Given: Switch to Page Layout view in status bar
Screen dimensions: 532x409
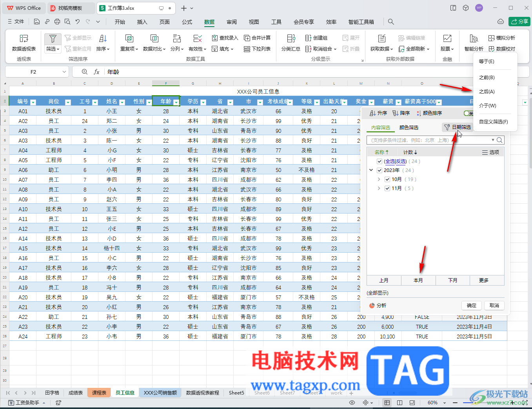Looking at the screenshot, I should (x=412, y=403).
